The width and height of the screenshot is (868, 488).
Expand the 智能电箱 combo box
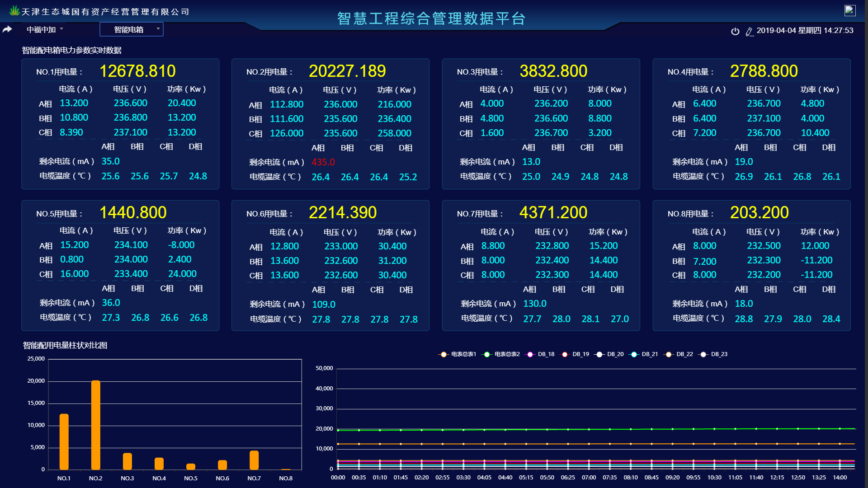129,29
